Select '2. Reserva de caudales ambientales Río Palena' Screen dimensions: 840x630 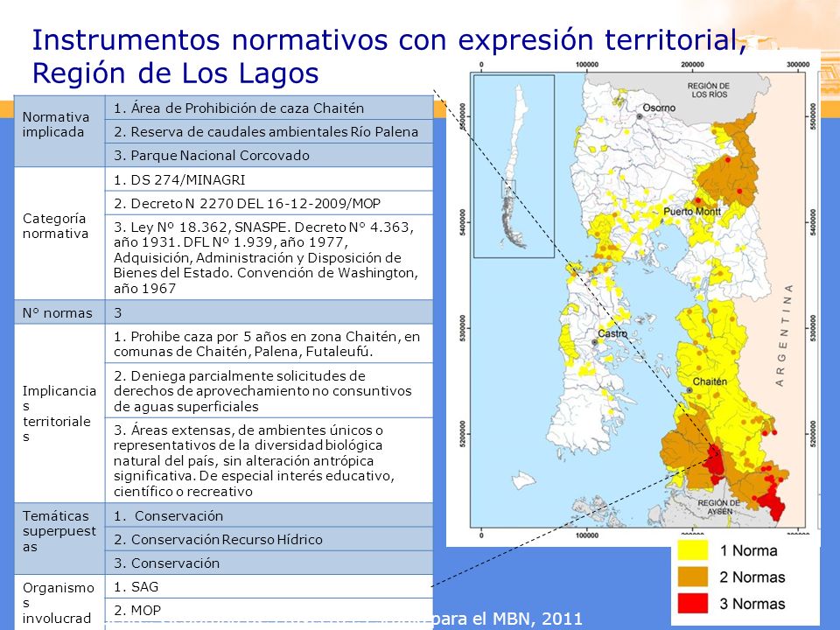[269, 132]
